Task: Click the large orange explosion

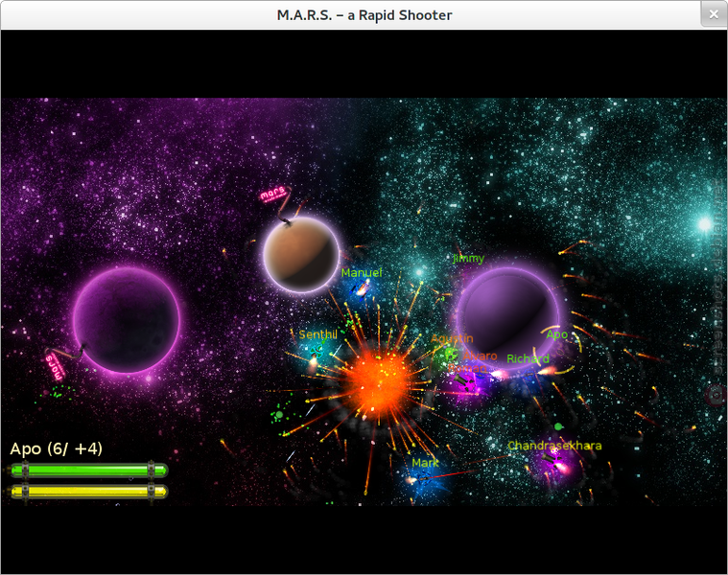Action: [380, 384]
